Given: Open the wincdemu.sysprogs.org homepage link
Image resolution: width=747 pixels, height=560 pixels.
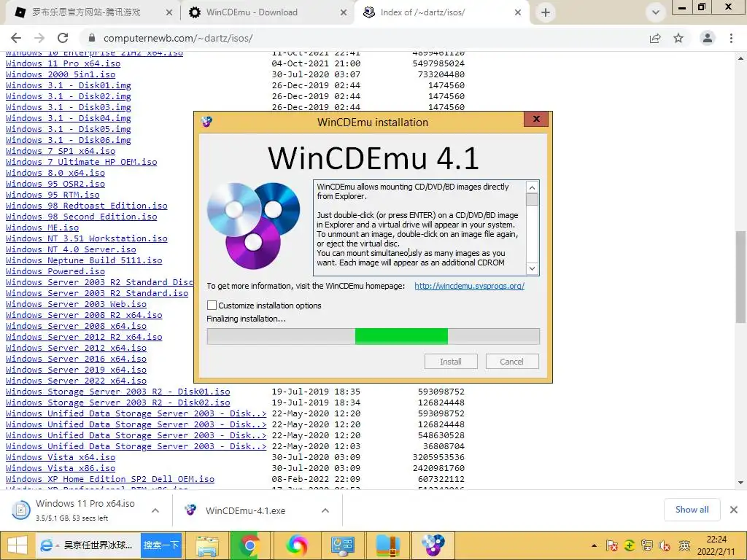Looking at the screenshot, I should pyautogui.click(x=469, y=286).
